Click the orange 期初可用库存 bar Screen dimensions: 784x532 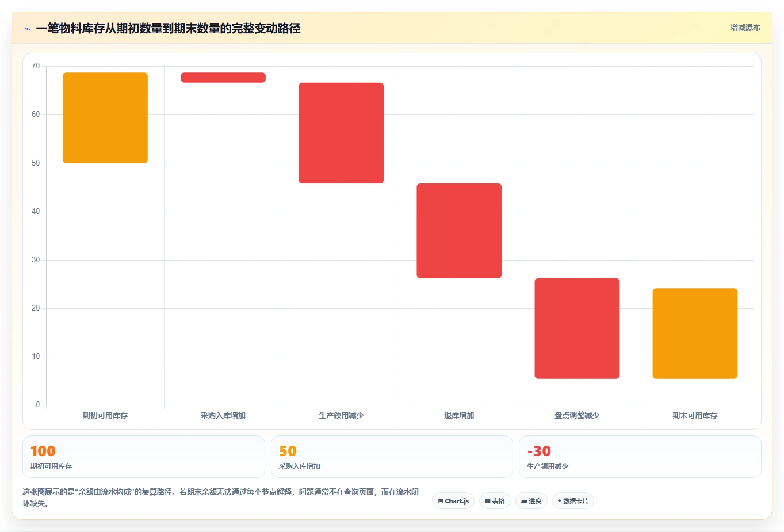pos(105,118)
